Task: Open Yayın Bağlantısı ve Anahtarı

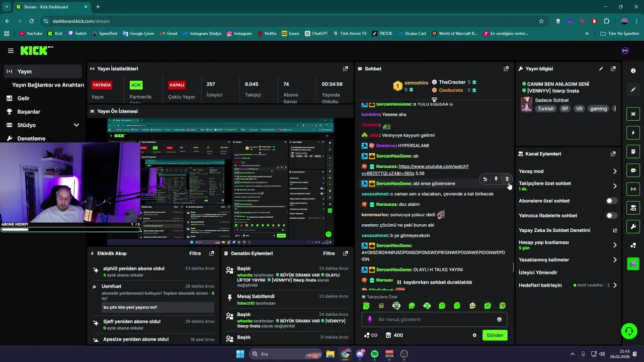Action: pos(48,85)
